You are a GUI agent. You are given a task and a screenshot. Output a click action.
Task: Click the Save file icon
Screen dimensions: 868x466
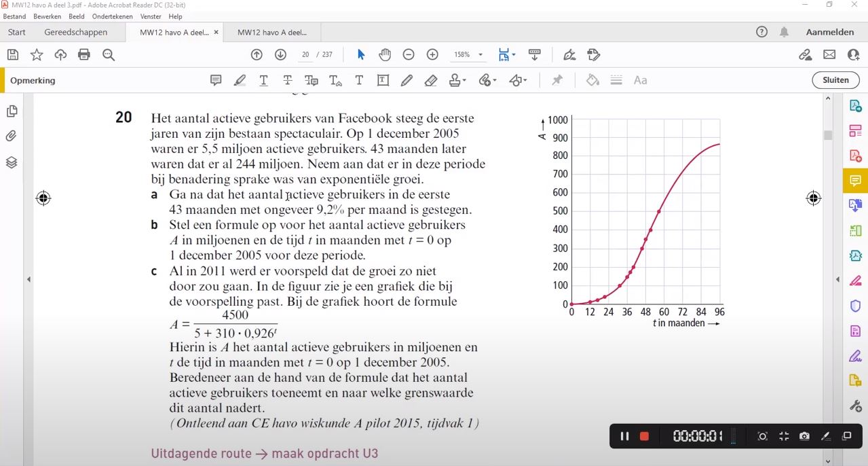click(13, 55)
